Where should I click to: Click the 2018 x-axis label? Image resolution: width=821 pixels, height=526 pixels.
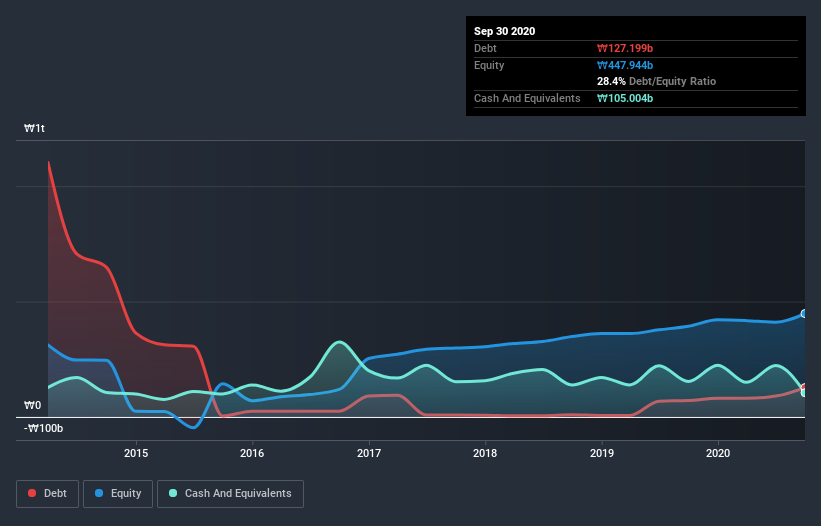coord(485,453)
